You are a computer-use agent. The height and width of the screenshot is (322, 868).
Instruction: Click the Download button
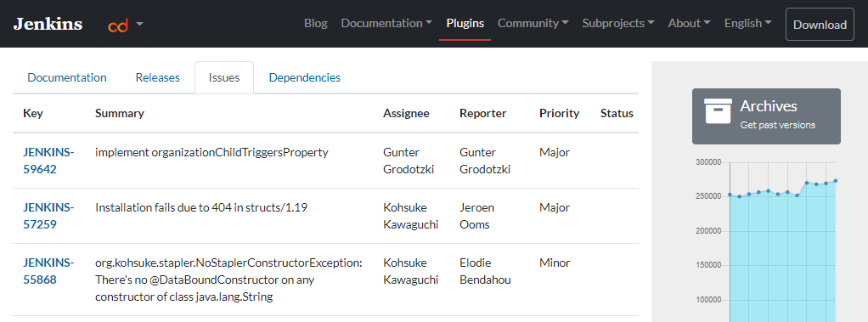[820, 25]
